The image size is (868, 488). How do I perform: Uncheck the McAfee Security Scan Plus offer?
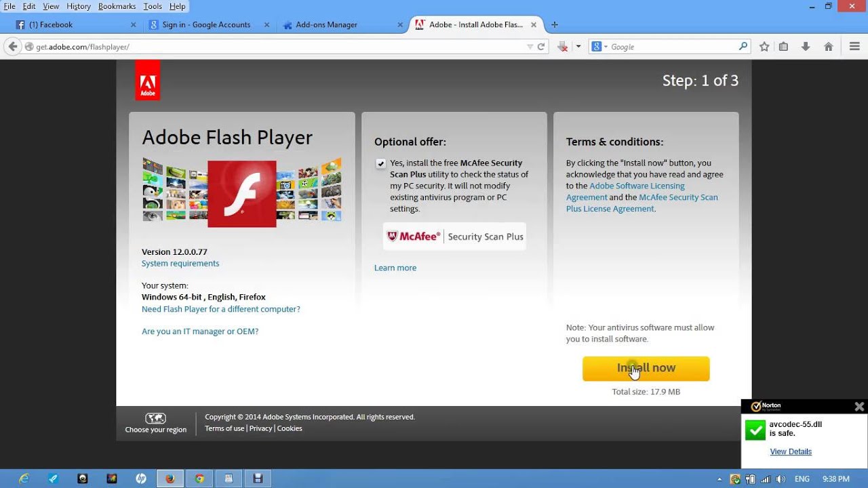pyautogui.click(x=380, y=163)
